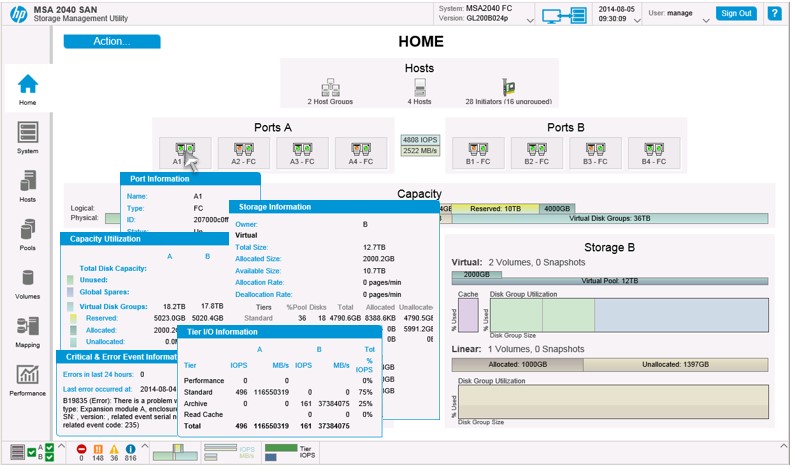Click the 'Errors in last 24 hours' label
Image resolution: width=793 pixels, height=467 pixels.
98,374
